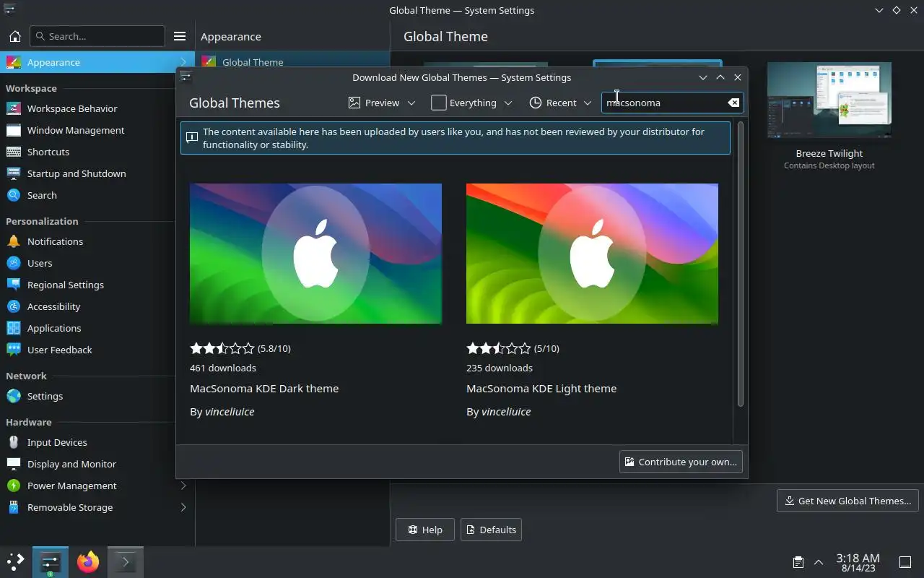Expand Power Management submenu arrow

183,486
